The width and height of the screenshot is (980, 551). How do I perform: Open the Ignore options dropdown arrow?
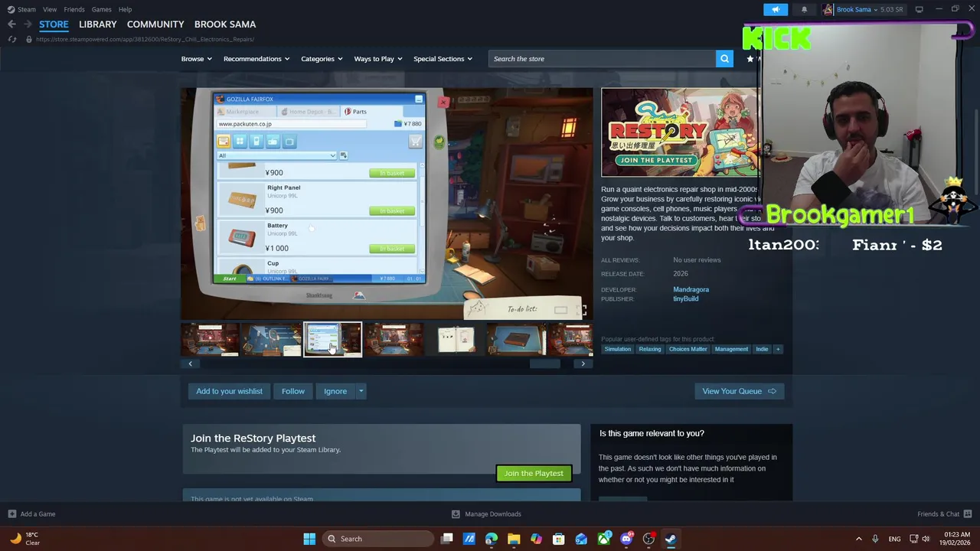tap(361, 391)
